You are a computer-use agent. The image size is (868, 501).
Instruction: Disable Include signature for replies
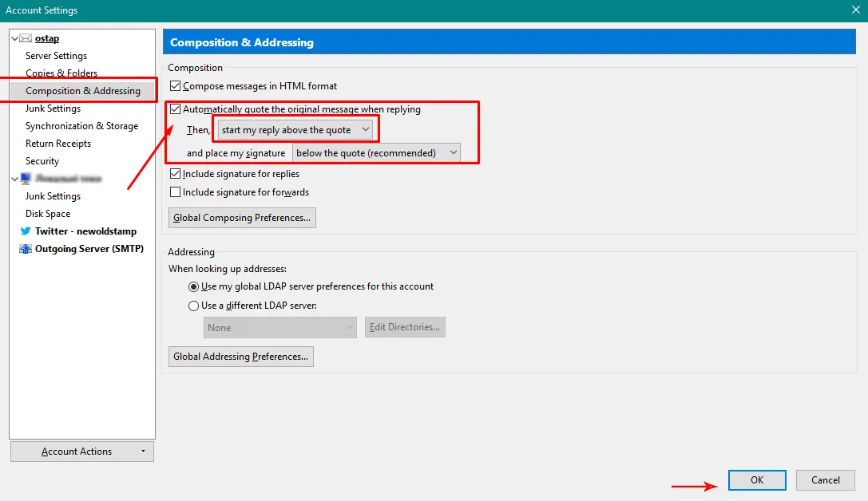tap(176, 174)
